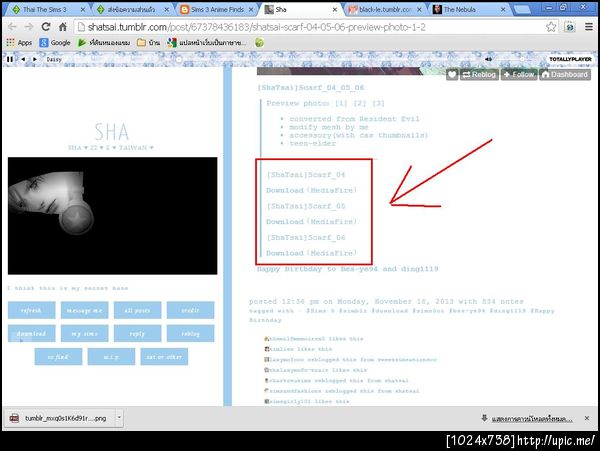600x451 pixels.
Task: Open the Google bookmark
Action: coord(55,42)
